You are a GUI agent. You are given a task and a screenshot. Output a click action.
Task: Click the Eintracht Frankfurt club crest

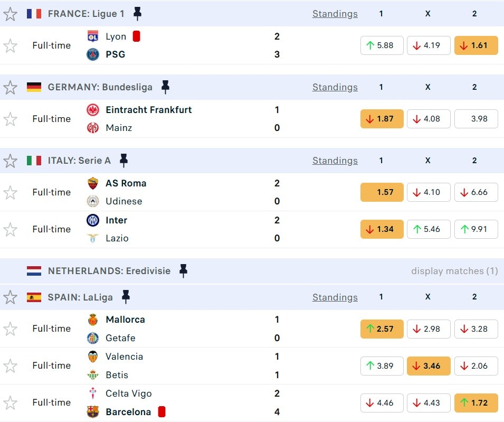click(93, 110)
